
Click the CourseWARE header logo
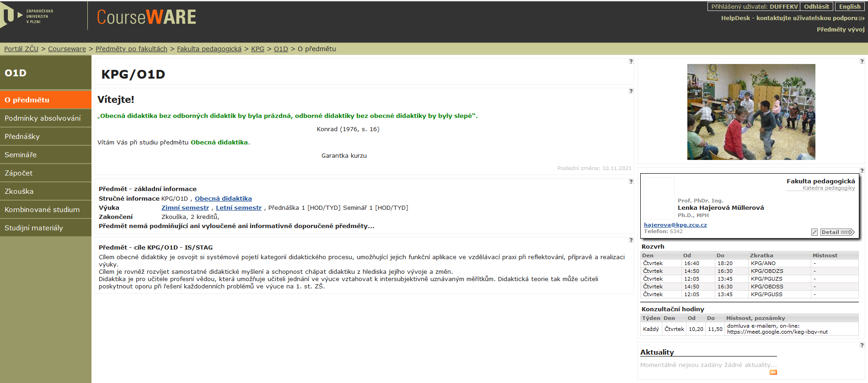tap(146, 17)
